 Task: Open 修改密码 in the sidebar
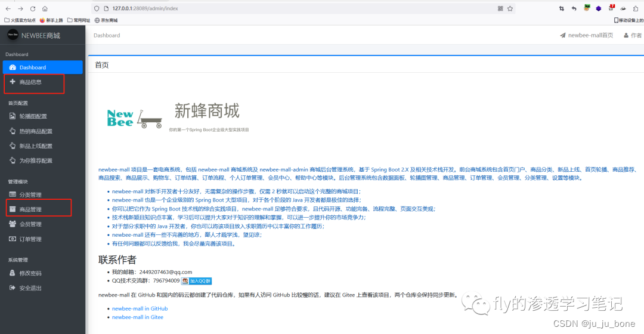(30, 273)
